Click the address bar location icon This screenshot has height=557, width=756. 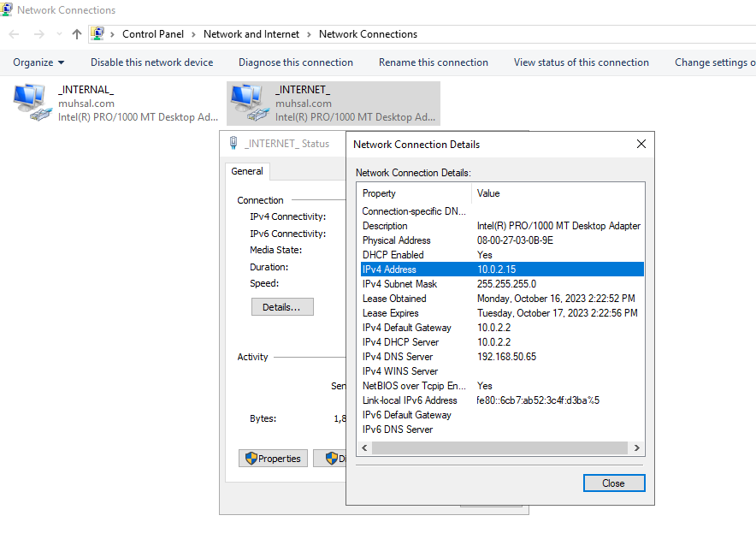[x=97, y=34]
